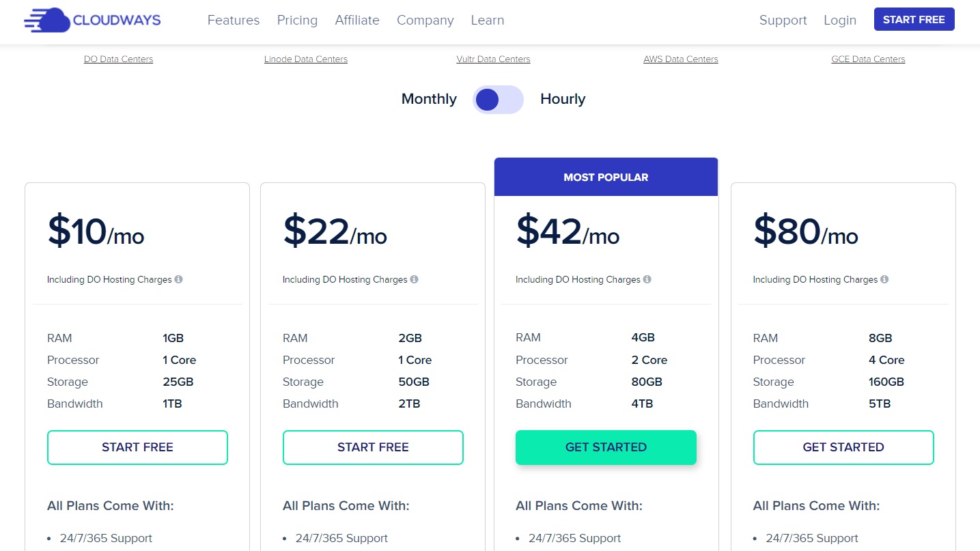This screenshot has height=551, width=980.
Task: Click info icon on $80/mo plan
Action: point(884,279)
